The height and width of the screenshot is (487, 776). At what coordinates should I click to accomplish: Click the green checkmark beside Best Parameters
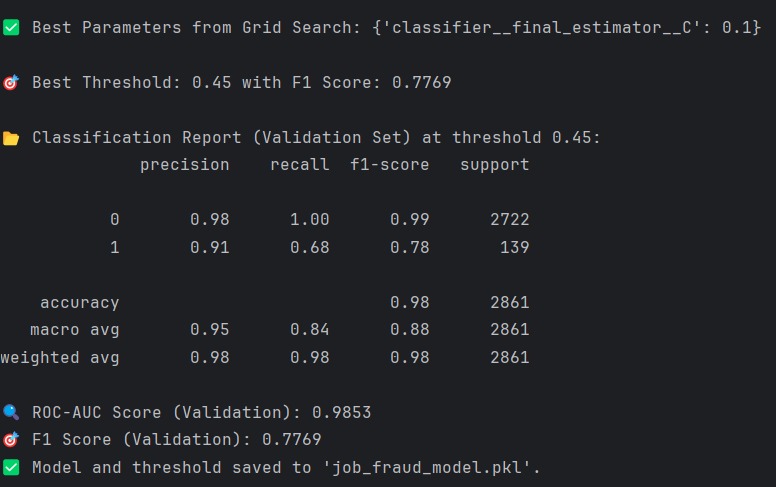(x=11, y=27)
